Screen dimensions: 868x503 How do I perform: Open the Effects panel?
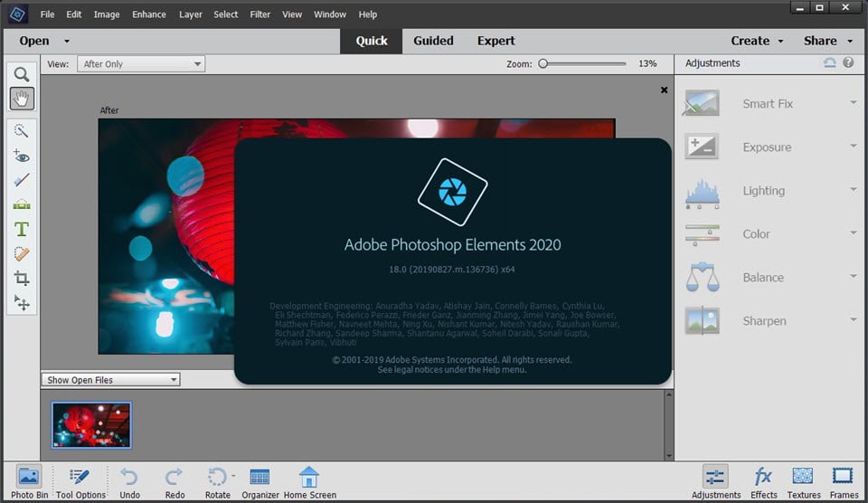(x=763, y=482)
